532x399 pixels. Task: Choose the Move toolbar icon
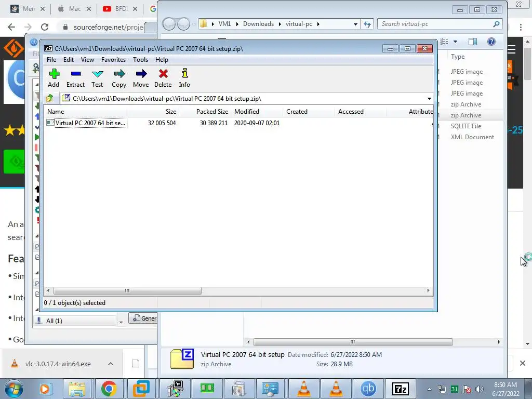pos(141,78)
